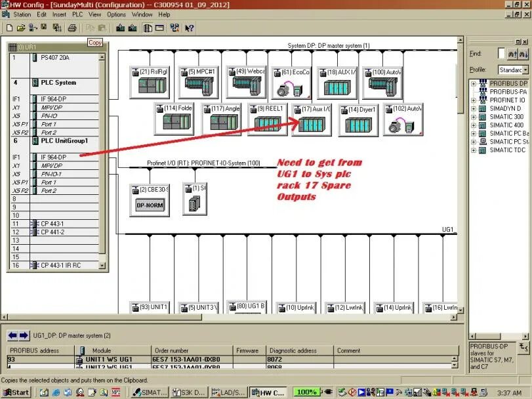
Task: Select UNIT1 WS UG1 module row
Action: point(230,360)
